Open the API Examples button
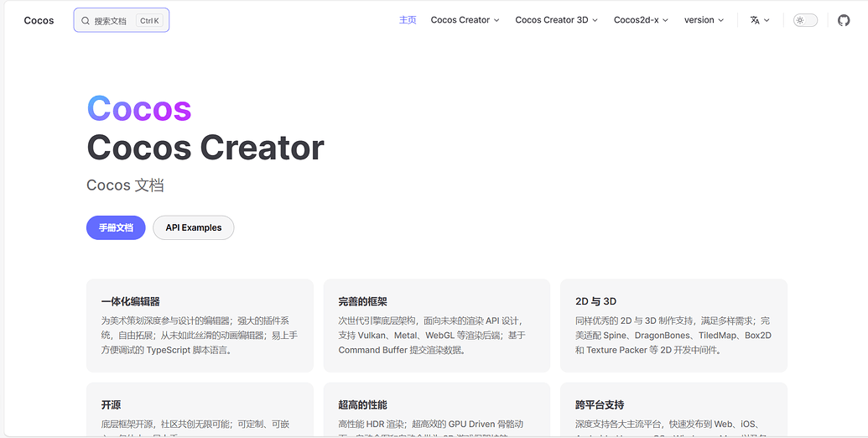868x438 pixels. pyautogui.click(x=193, y=227)
